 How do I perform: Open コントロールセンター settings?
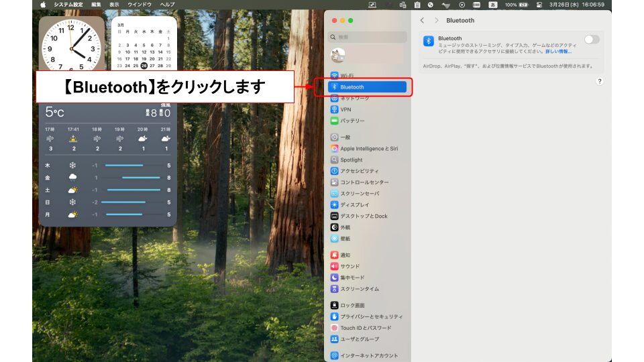[364, 182]
